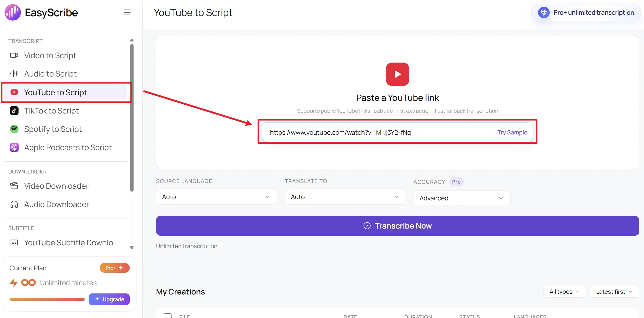644x318 pixels.
Task: Click the Audio to Script waveform icon
Action: pos(14,74)
